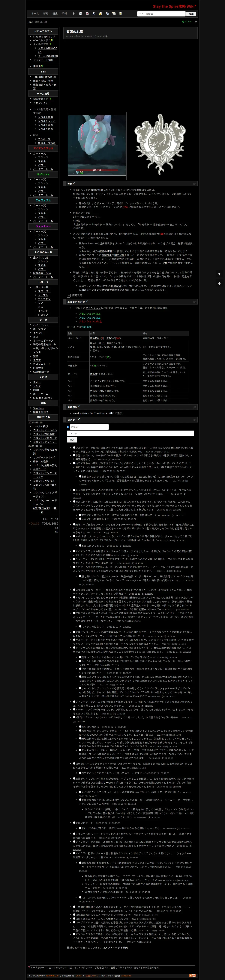Open アイアンクラッド character heading link
Image resolution: width=225 pixels, height=980 pixels.
(43, 148)
